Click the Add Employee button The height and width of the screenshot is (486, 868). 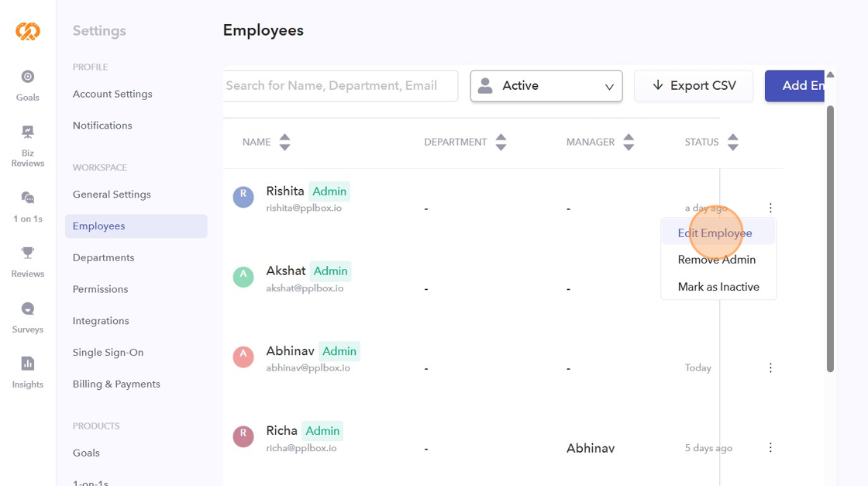point(795,86)
